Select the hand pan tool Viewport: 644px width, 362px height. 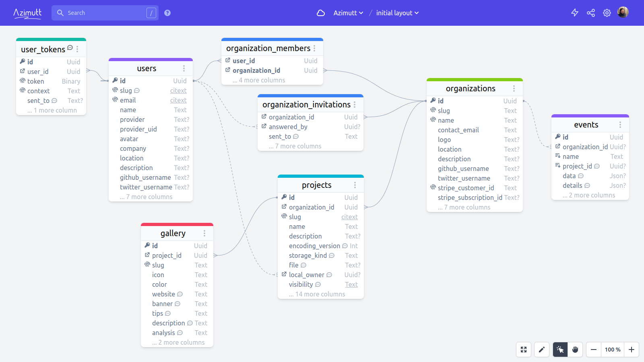(x=575, y=350)
